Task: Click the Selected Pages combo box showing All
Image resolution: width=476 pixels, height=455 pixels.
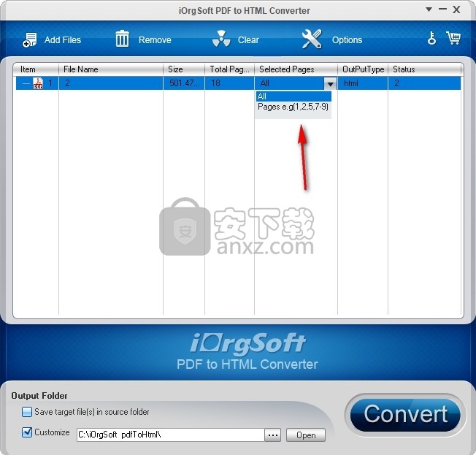Action: pos(296,83)
